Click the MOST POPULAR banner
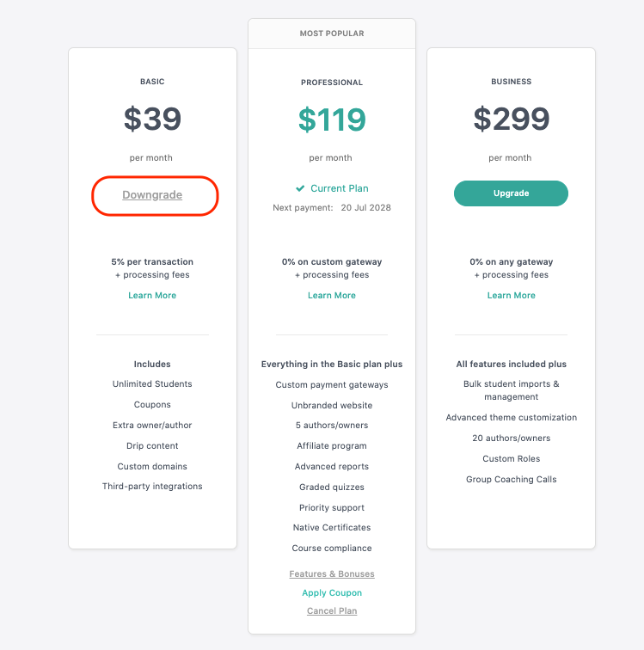 click(332, 34)
